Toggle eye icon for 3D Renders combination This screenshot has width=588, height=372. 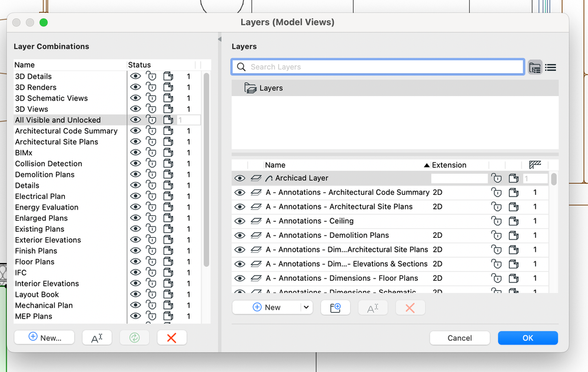tap(135, 87)
